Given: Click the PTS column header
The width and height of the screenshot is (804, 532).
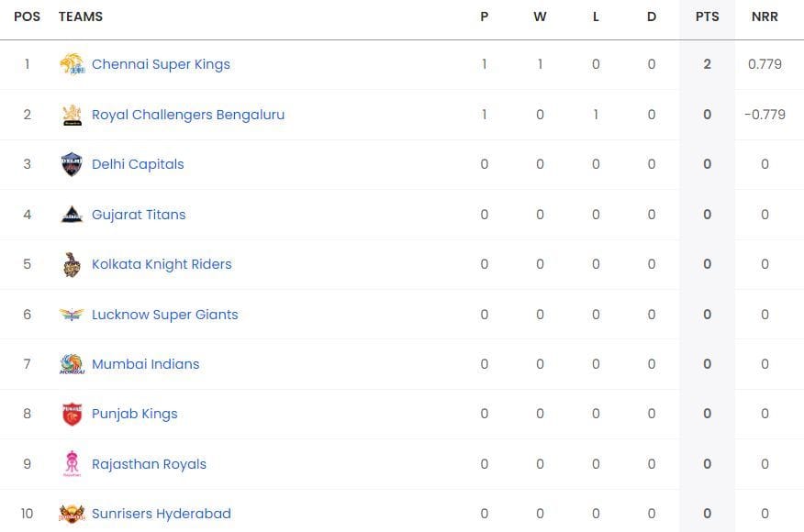Looking at the screenshot, I should (x=707, y=16).
